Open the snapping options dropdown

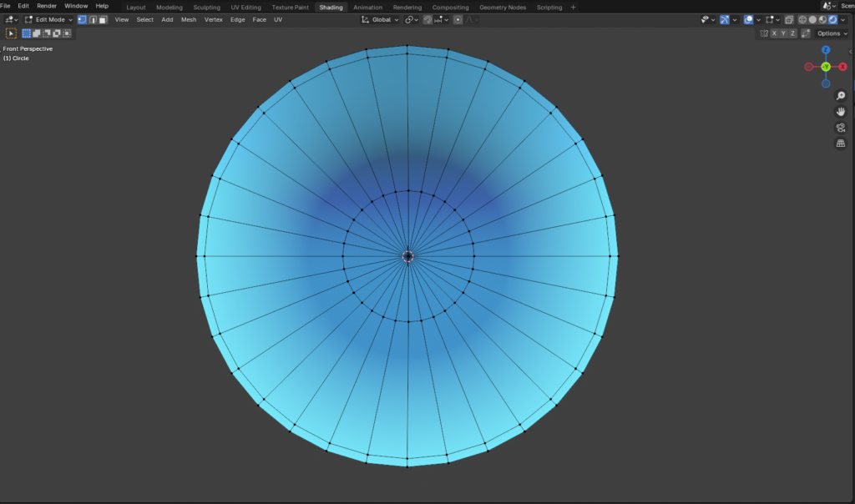pos(442,20)
